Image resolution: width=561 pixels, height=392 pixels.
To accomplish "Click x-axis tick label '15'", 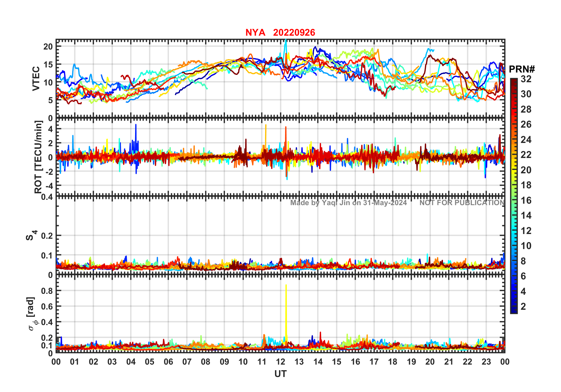I will pyautogui.click(x=337, y=362).
